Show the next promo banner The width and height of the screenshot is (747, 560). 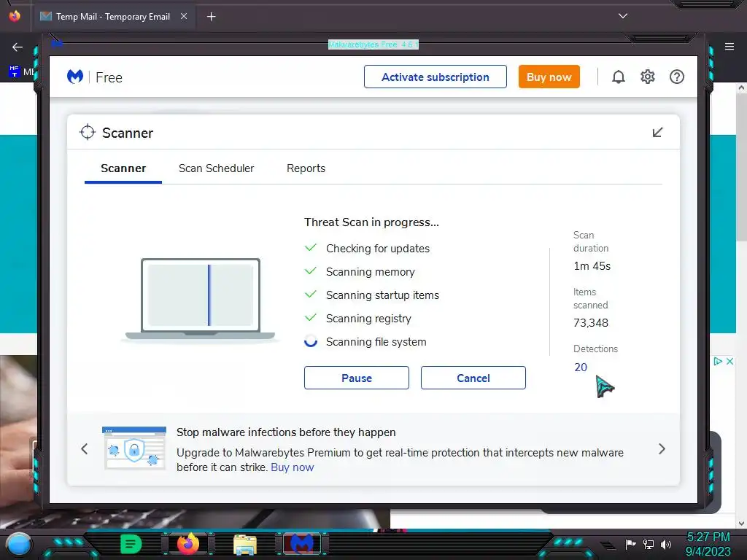tap(662, 448)
